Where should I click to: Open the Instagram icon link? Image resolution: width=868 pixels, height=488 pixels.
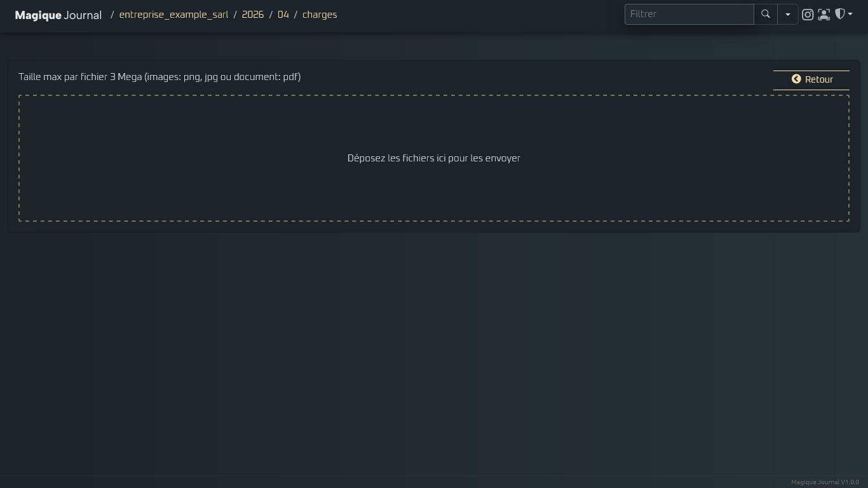[x=808, y=15]
